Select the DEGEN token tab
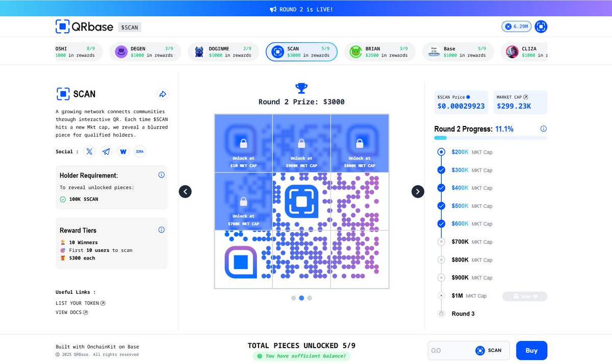612x364 pixels. (145, 51)
